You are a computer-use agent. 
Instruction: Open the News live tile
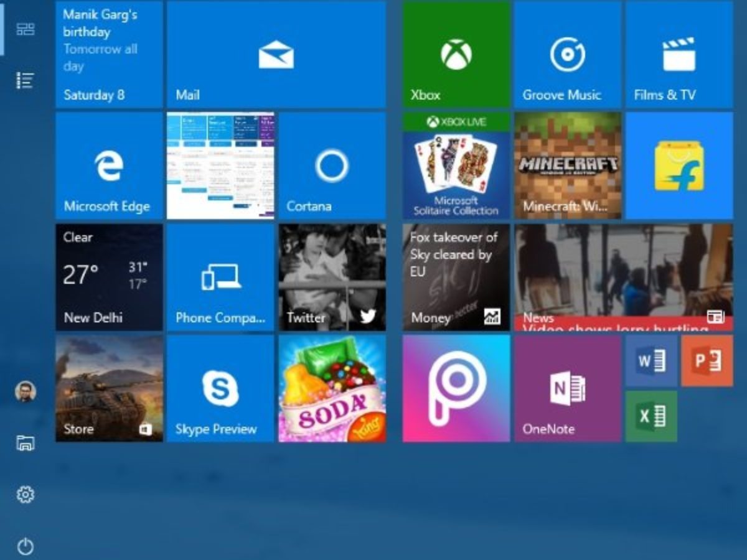coord(624,277)
